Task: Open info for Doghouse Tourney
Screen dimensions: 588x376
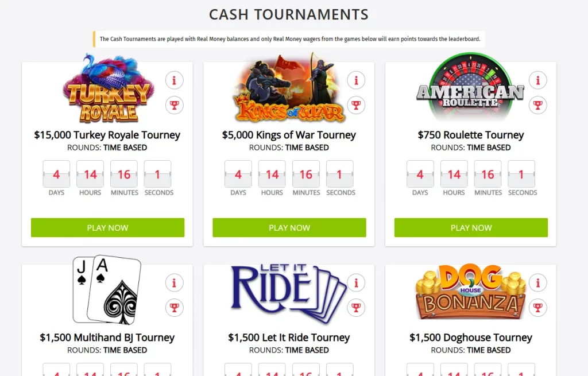Action: click(538, 282)
